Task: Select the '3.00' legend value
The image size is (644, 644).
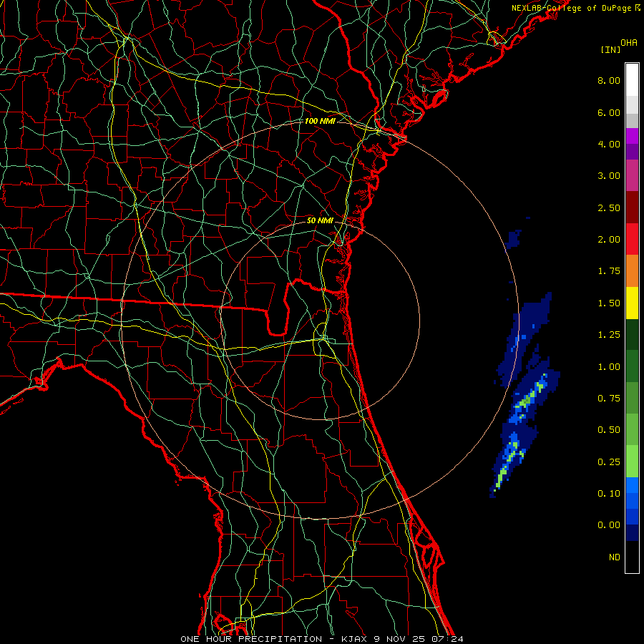Action: (x=609, y=176)
